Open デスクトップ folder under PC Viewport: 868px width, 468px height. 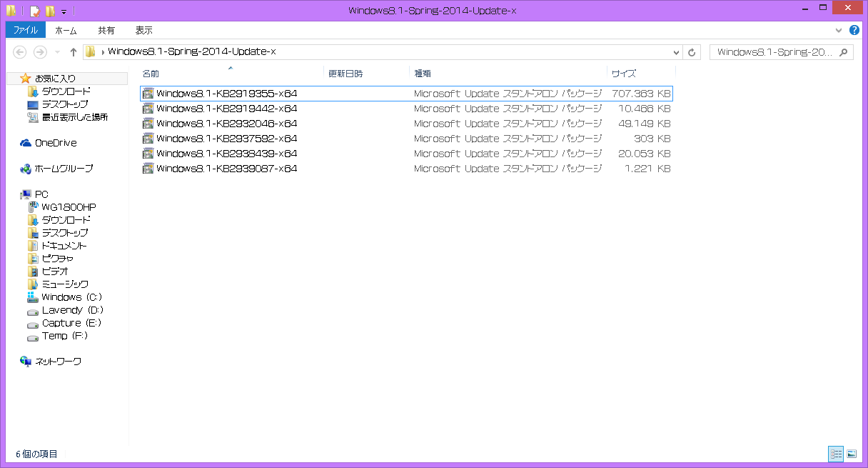65,233
